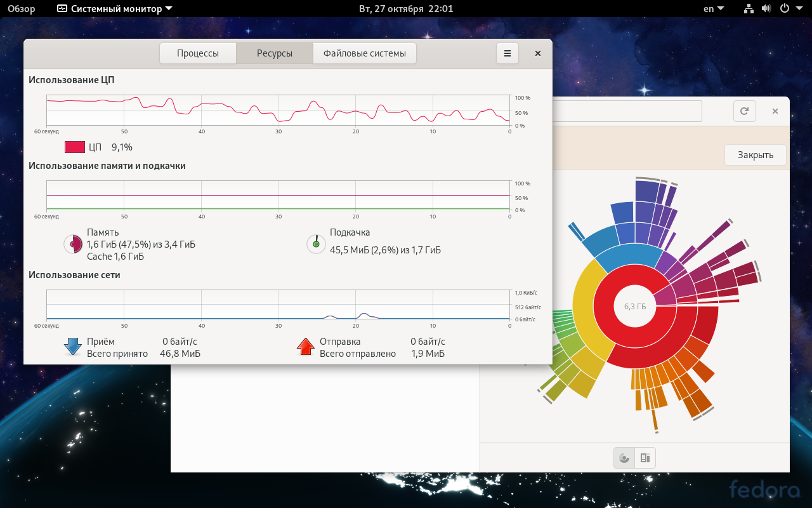
Task: Toggle the network status icon in the top bar
Action: [748, 9]
